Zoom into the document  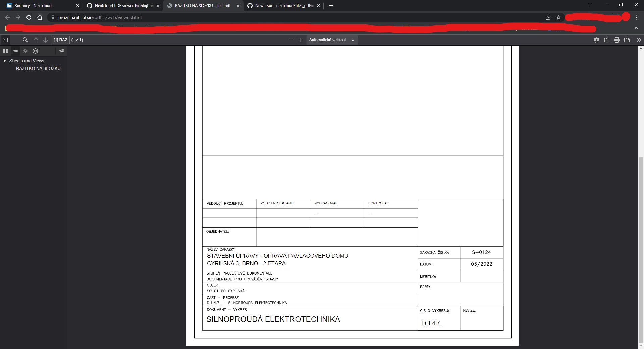(x=301, y=40)
